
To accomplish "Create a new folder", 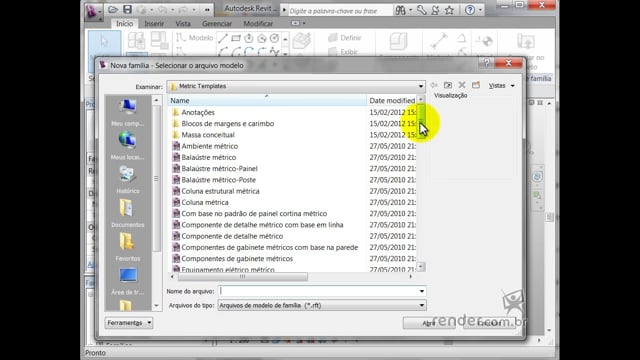I will [x=476, y=85].
